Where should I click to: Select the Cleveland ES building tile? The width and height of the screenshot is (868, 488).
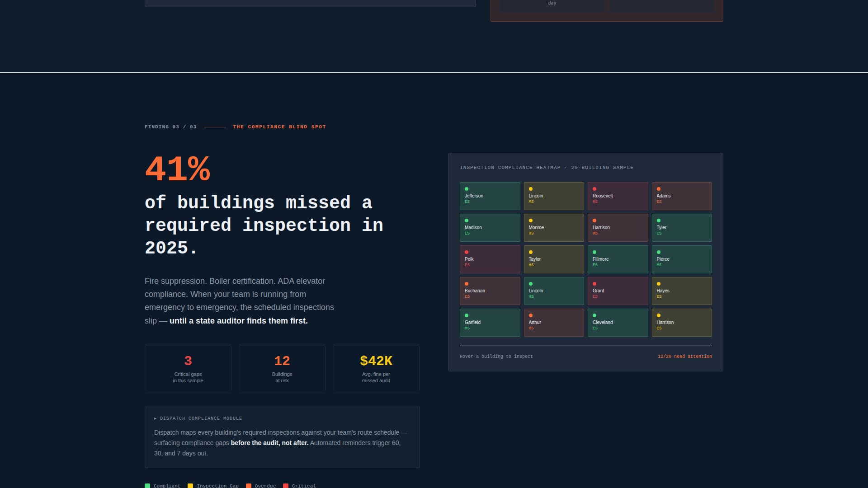618,323
